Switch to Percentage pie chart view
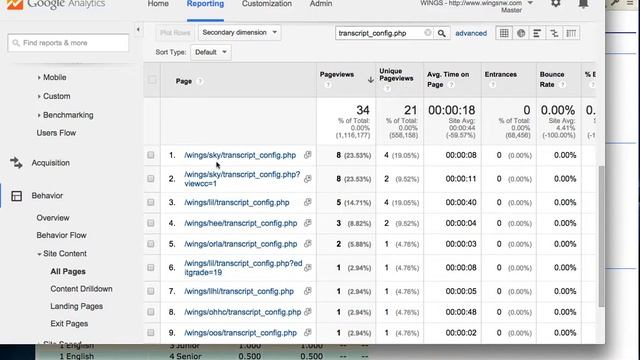Image resolution: width=640 pixels, height=360 pixels. (521, 33)
